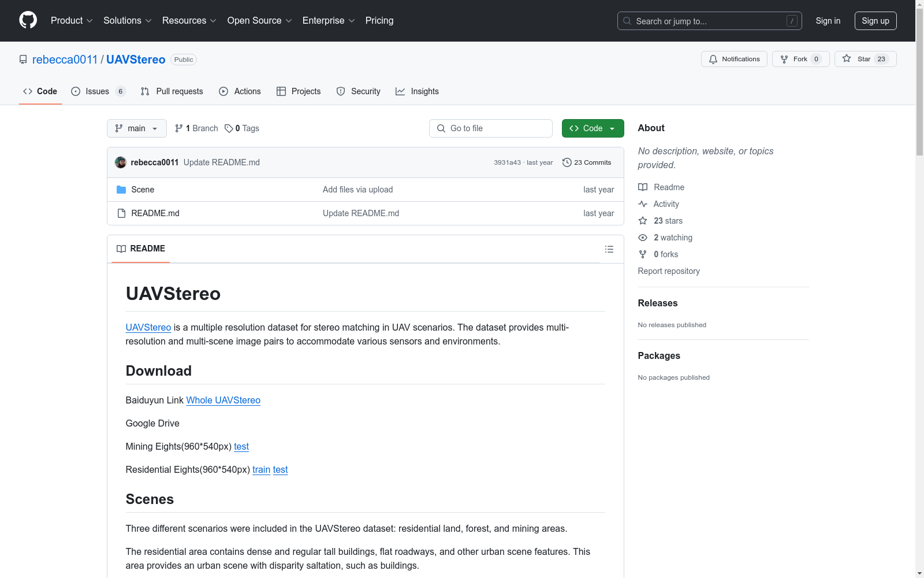924x578 pixels.
Task: Click the Go to file input
Action: point(491,128)
